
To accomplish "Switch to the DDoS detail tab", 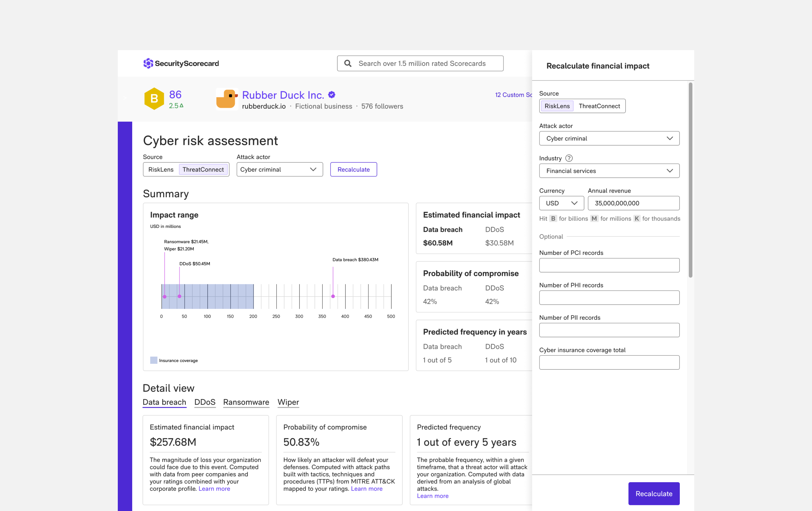I will coord(205,402).
